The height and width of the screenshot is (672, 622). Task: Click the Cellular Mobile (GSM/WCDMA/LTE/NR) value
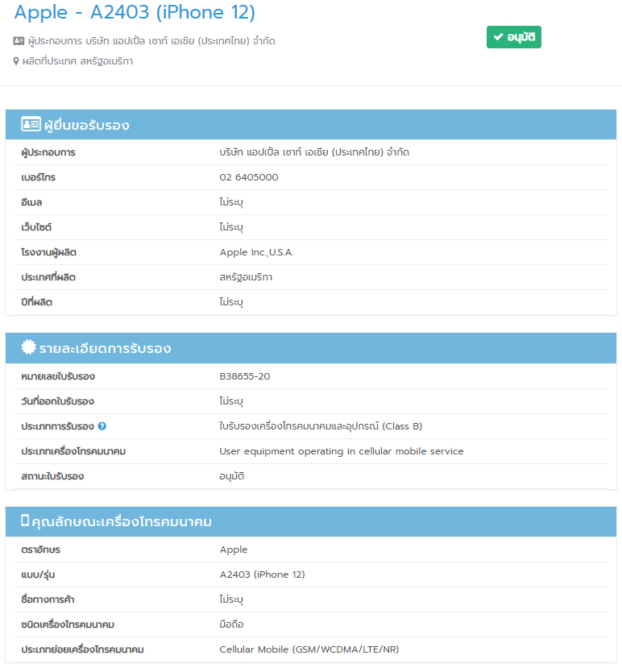point(309,649)
